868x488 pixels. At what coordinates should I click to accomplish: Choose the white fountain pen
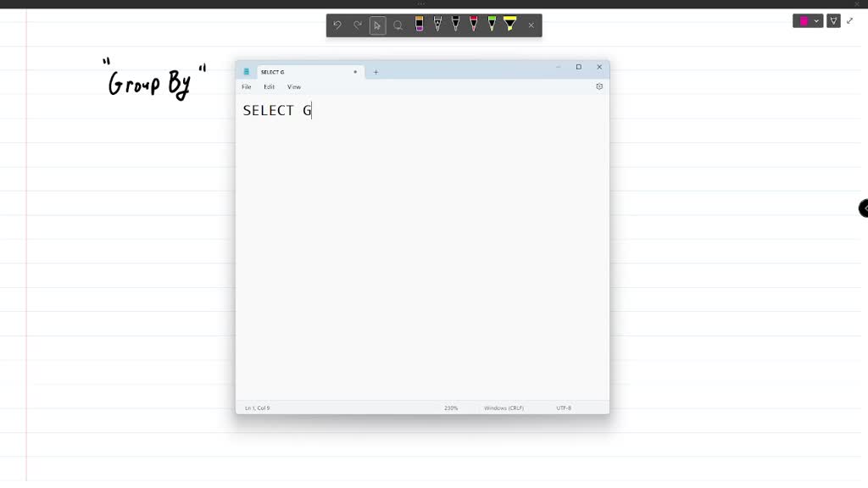coord(437,24)
